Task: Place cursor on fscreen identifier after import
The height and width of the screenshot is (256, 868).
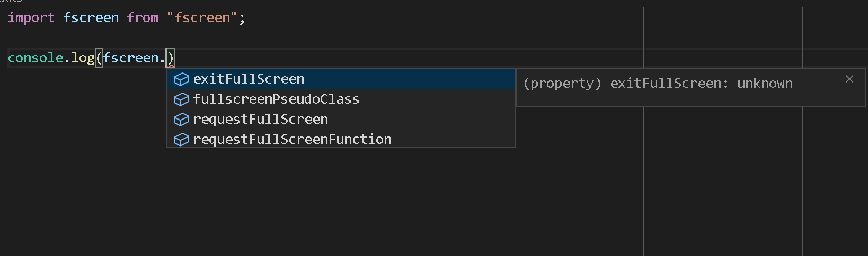Action: (91, 17)
